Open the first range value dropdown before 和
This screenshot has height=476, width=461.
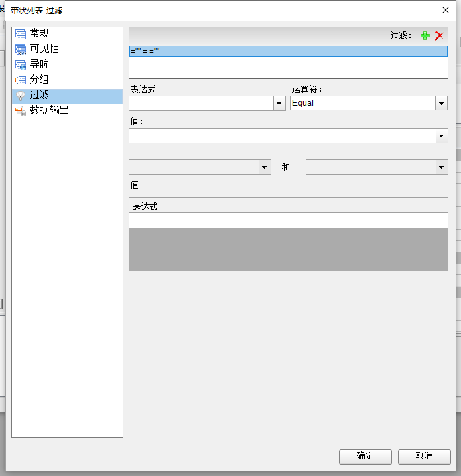pyautogui.click(x=265, y=167)
